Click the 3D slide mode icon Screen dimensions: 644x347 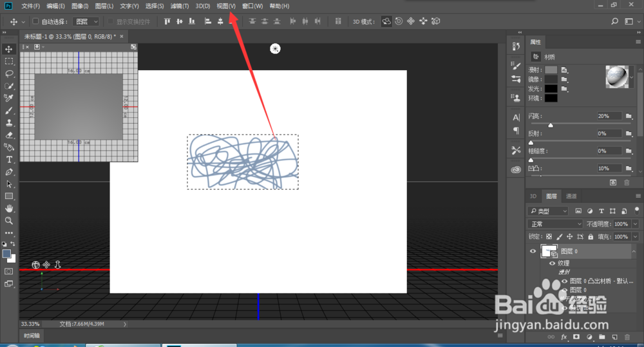tap(423, 21)
